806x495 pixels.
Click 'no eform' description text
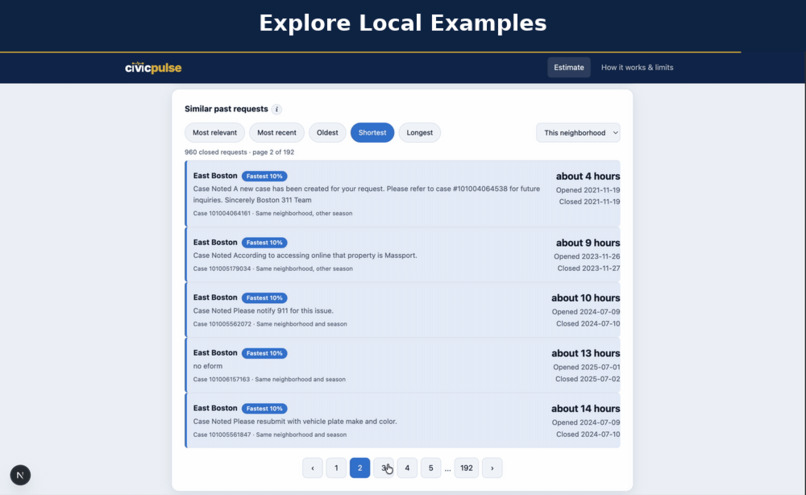tap(208, 366)
